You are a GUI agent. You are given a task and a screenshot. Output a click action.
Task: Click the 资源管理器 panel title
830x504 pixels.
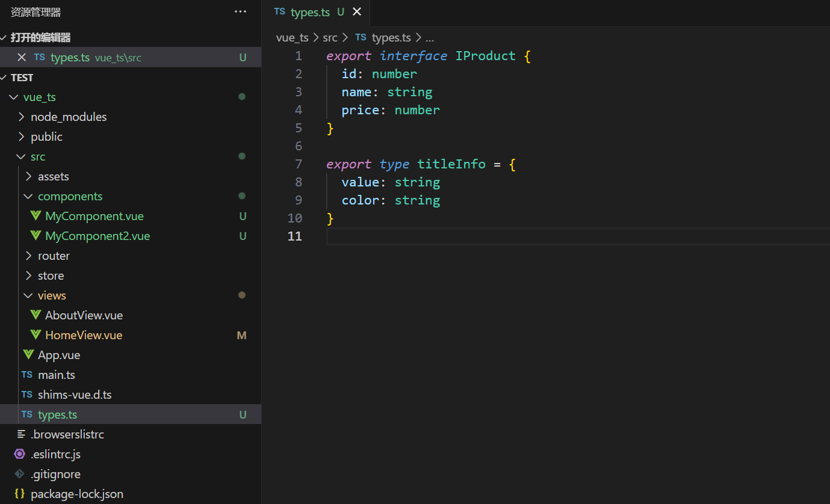(x=36, y=12)
